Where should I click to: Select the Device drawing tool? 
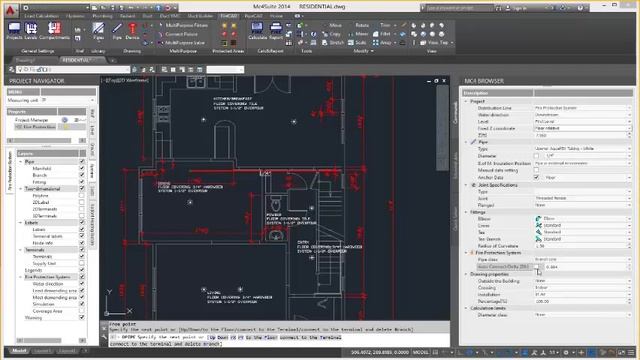(x=132, y=31)
